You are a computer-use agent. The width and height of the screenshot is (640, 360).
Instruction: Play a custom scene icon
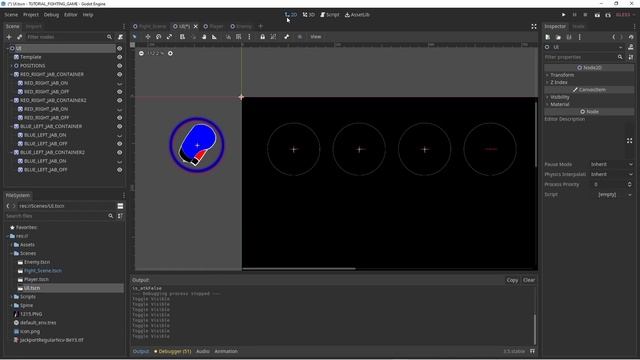tap(608, 15)
